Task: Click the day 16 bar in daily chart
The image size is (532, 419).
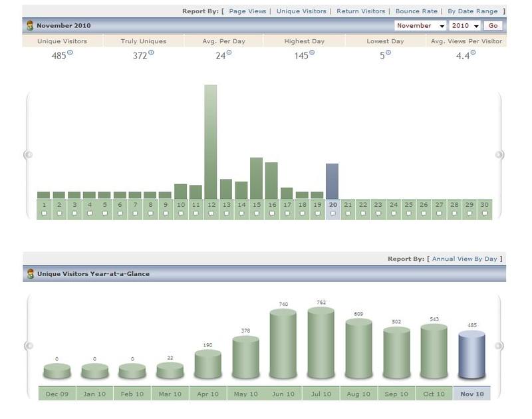Action: click(x=271, y=180)
